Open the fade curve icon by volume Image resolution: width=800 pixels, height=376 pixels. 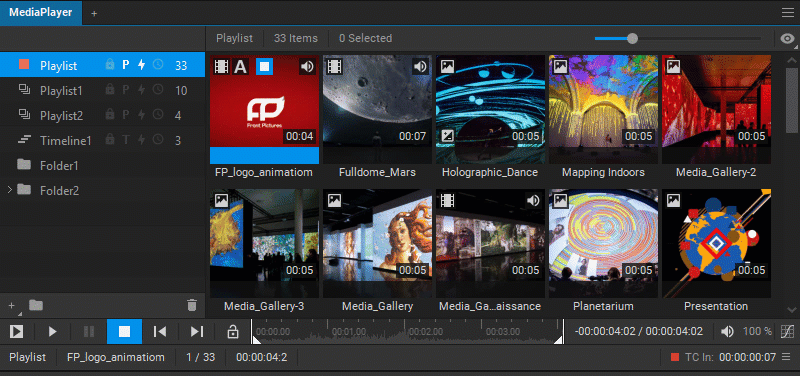tap(788, 332)
